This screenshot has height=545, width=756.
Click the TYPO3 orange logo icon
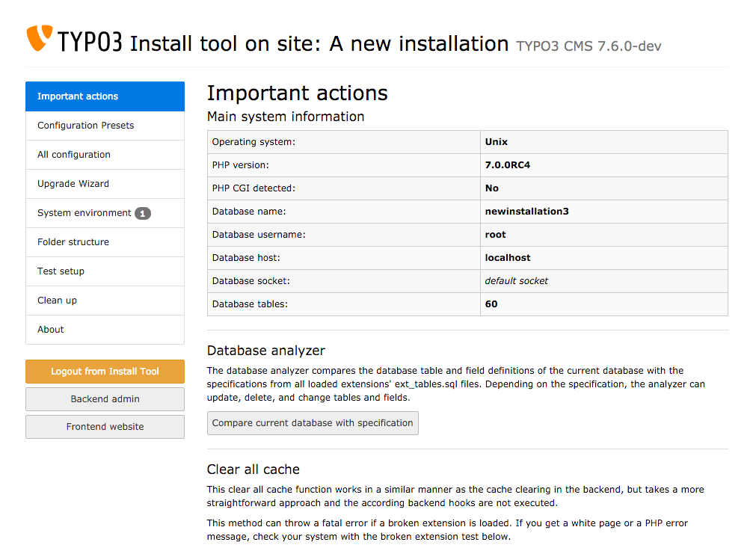pos(39,37)
